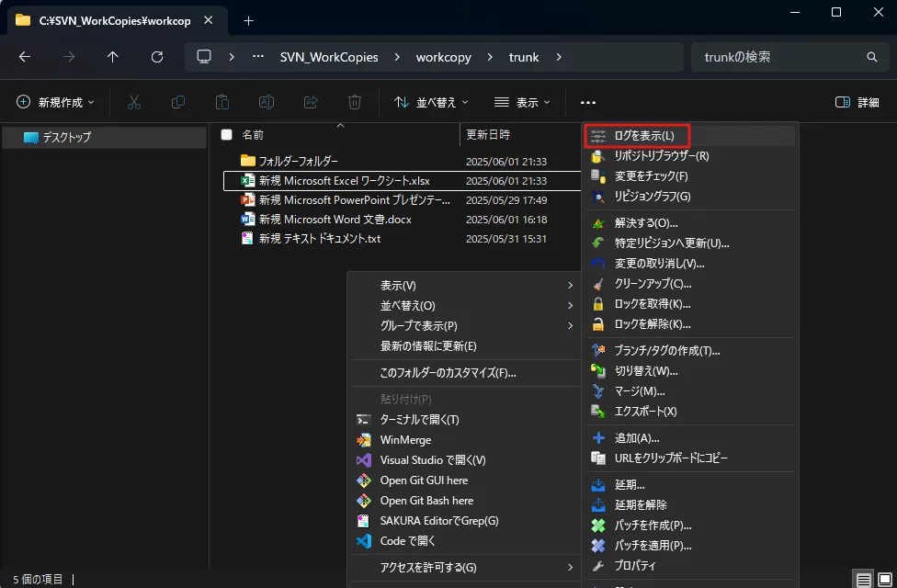Click the 延期を解除 unshelve icon
The width and height of the screenshot is (897, 588).
click(597, 505)
